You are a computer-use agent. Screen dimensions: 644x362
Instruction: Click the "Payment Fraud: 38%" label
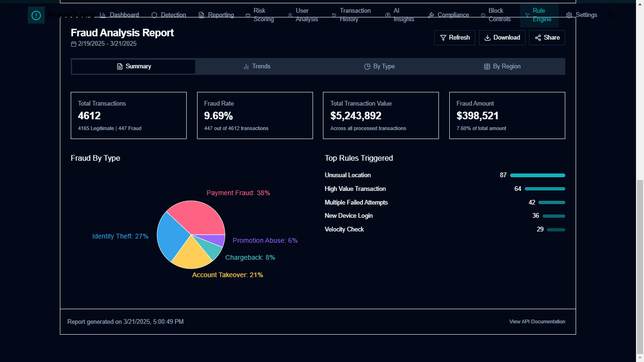[238, 193]
